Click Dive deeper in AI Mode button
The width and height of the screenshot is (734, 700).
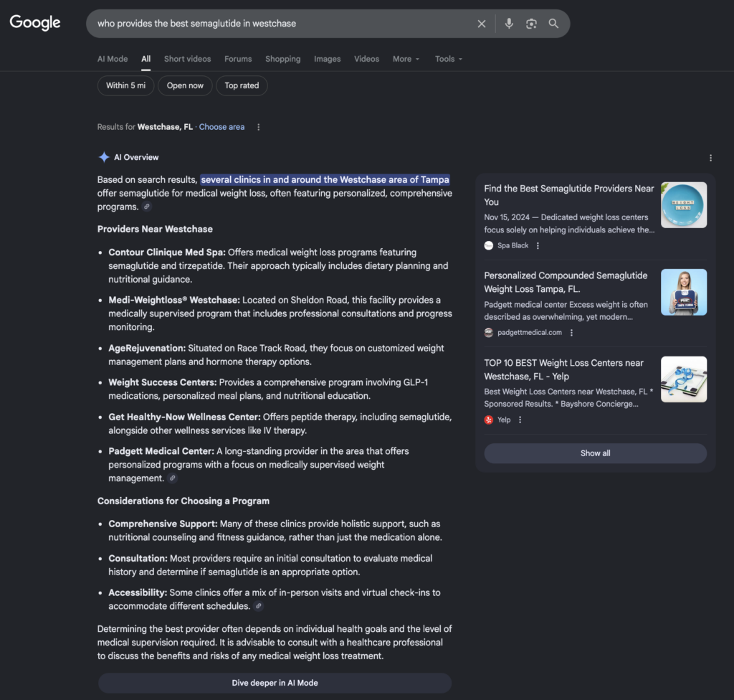(x=275, y=683)
